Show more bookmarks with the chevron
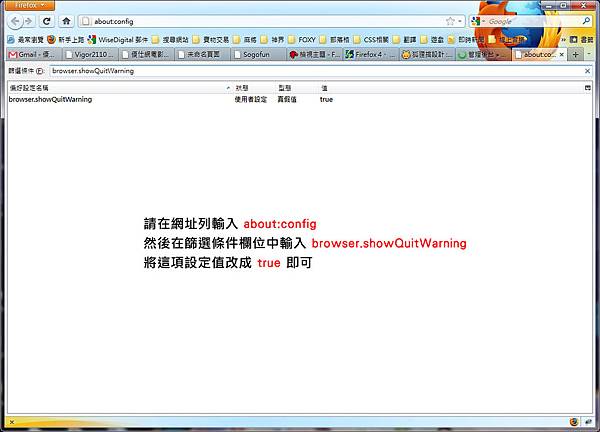The height and width of the screenshot is (432, 600). (563, 39)
